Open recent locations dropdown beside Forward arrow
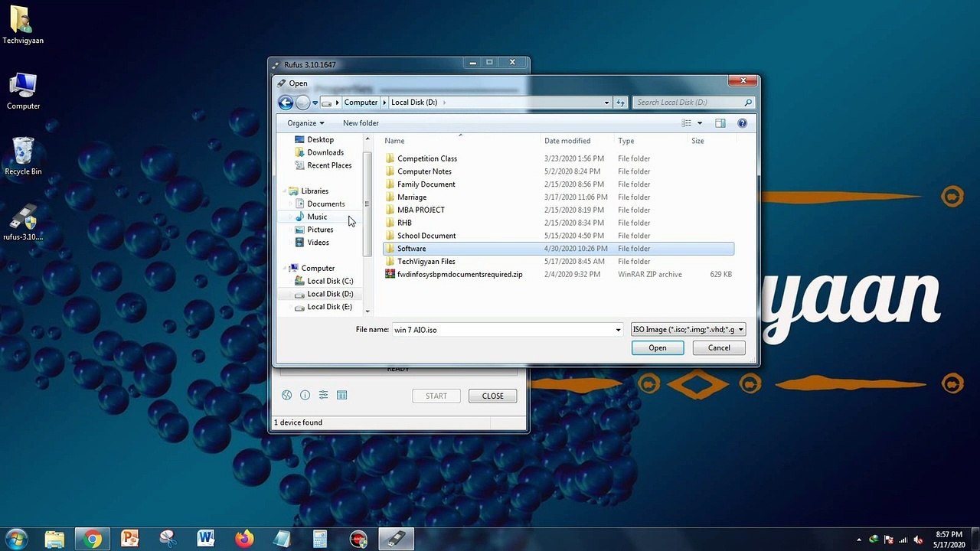Image resolution: width=980 pixels, height=551 pixels. (315, 103)
